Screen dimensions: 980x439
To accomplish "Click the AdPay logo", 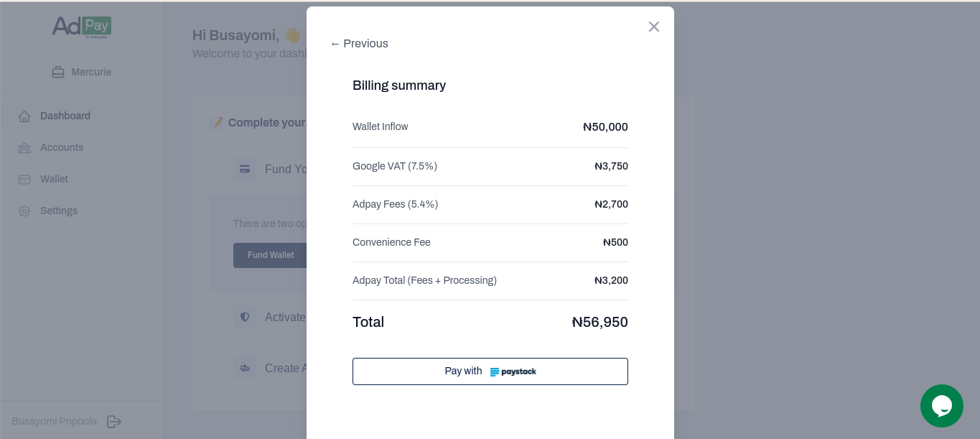I will [81, 27].
